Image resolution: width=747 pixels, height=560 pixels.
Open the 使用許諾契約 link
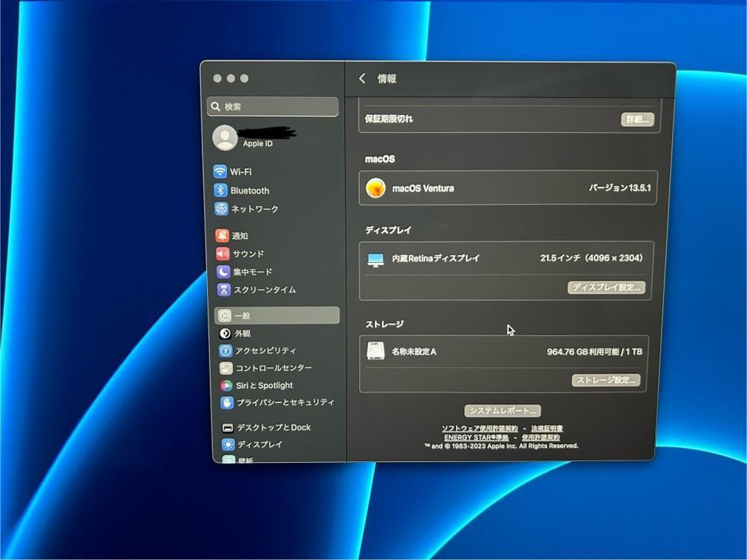(x=541, y=437)
